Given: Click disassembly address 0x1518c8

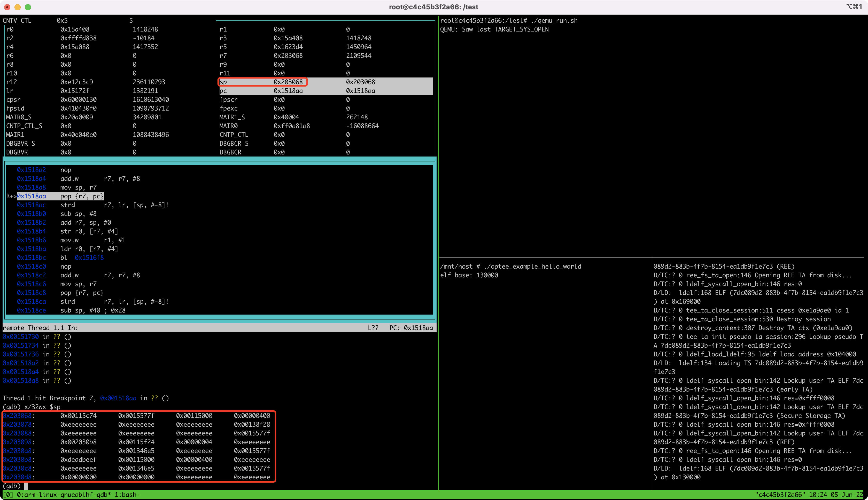Looking at the screenshot, I should (x=32, y=293).
